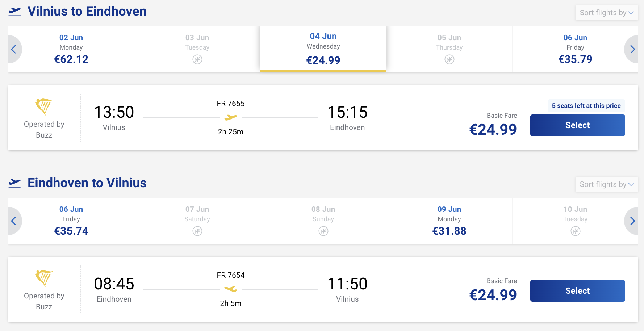
Task: Open Sort flights by dropdown for return flights
Action: (x=607, y=184)
